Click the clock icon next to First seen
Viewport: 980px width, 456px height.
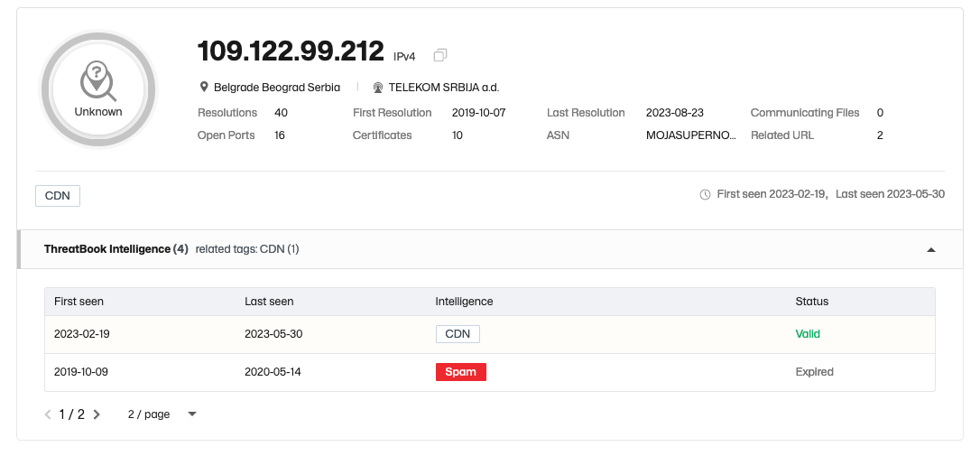705,194
